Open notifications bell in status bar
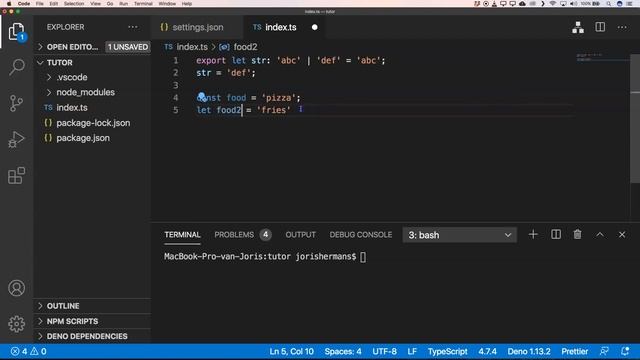Screen dimensions: 640x360 pyautogui.click(x=625, y=351)
